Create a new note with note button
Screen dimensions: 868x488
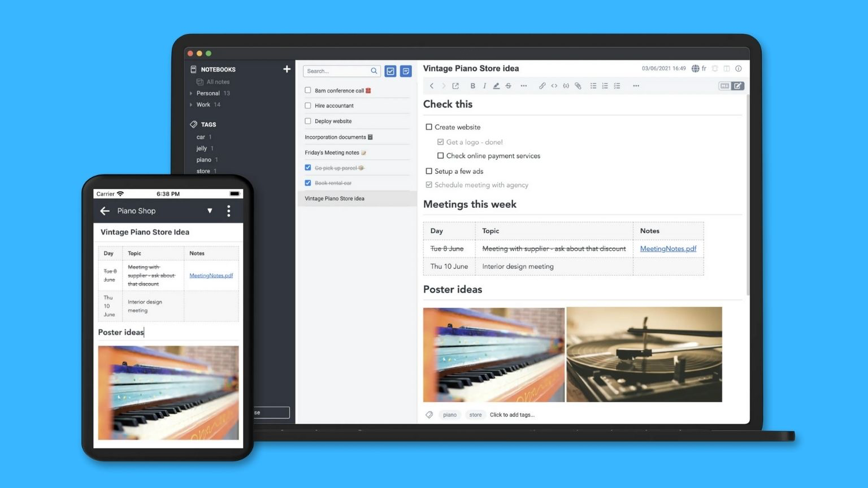406,71
